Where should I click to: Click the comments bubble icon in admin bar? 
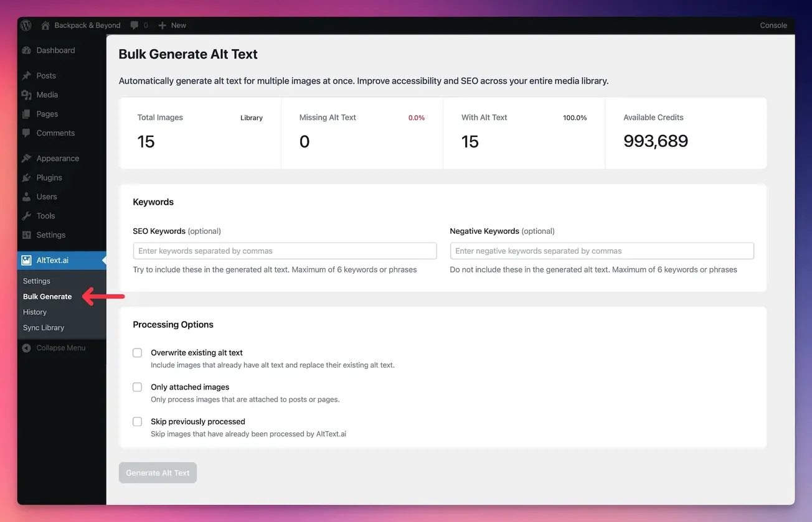click(x=135, y=26)
